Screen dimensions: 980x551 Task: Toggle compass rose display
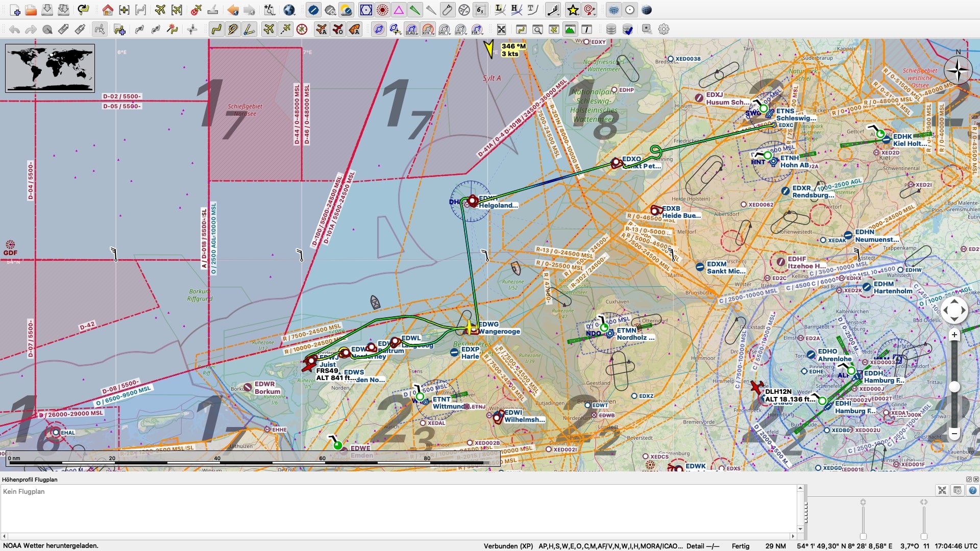[302, 29]
